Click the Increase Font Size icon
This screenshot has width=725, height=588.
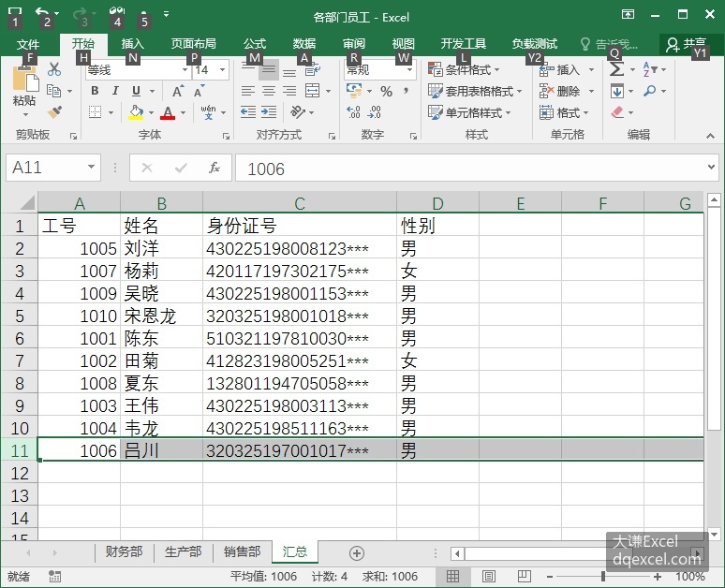[x=178, y=91]
